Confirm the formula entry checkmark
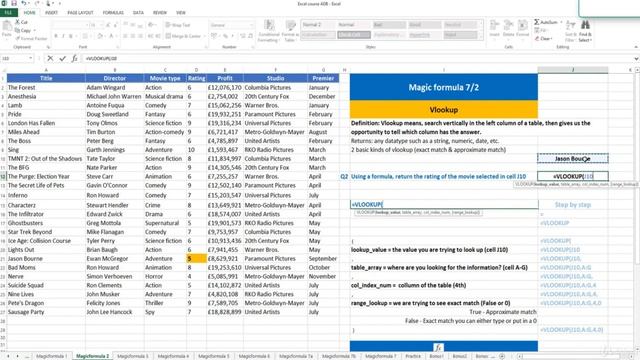The width and height of the screenshot is (640, 360). (x=62, y=59)
